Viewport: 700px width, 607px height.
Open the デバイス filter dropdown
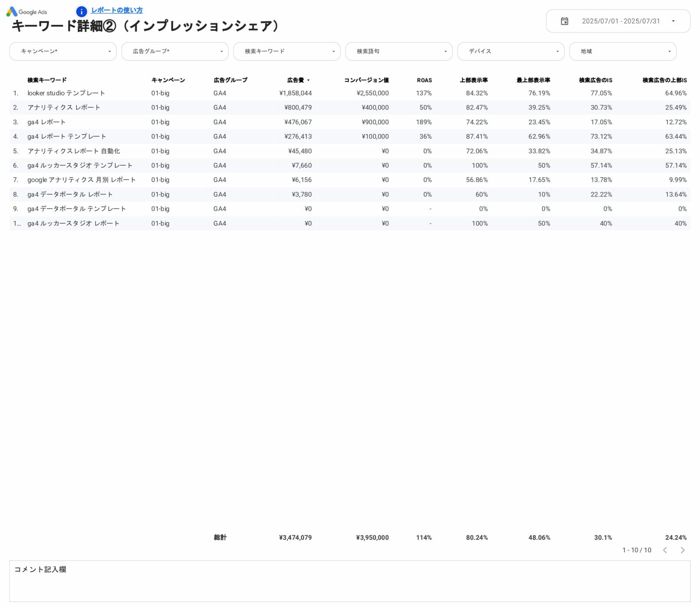tap(510, 51)
